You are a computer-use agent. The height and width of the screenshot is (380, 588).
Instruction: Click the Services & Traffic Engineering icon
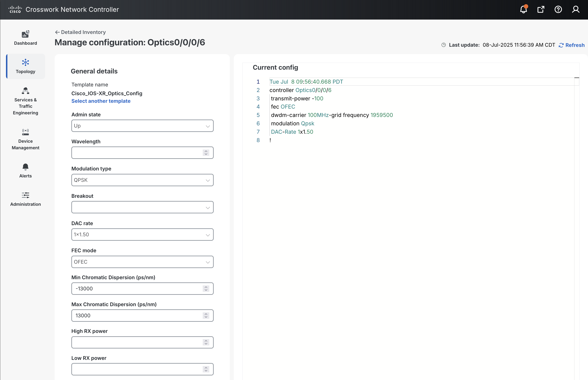pyautogui.click(x=25, y=91)
